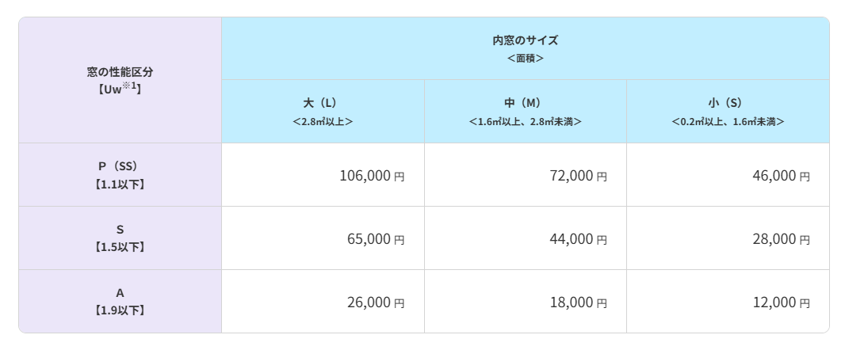Select the 小（S） column header
868x350 pixels.
point(728,104)
